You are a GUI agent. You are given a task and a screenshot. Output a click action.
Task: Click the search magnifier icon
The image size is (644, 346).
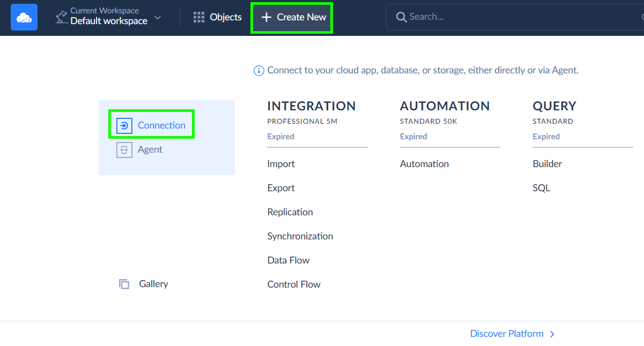pos(401,17)
